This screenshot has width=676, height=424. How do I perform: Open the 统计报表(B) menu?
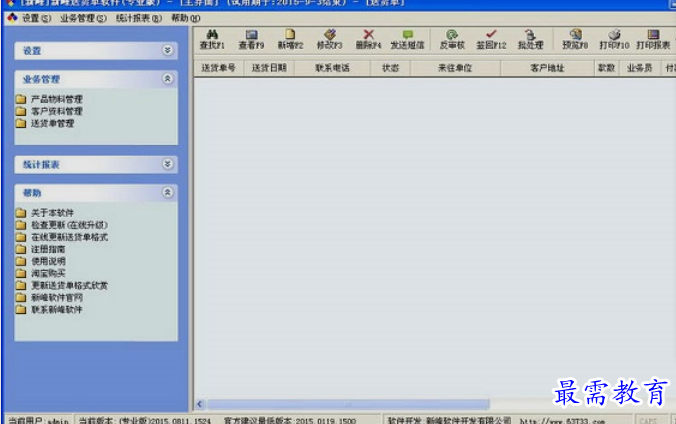pyautogui.click(x=138, y=18)
